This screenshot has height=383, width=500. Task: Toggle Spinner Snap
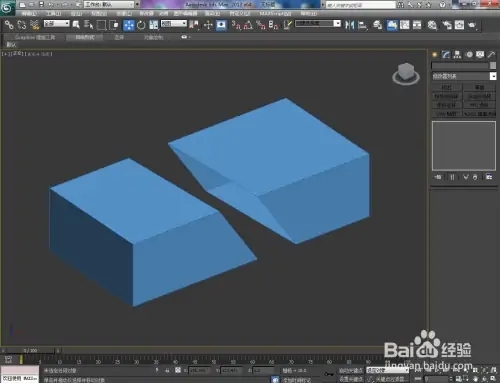click(x=274, y=25)
